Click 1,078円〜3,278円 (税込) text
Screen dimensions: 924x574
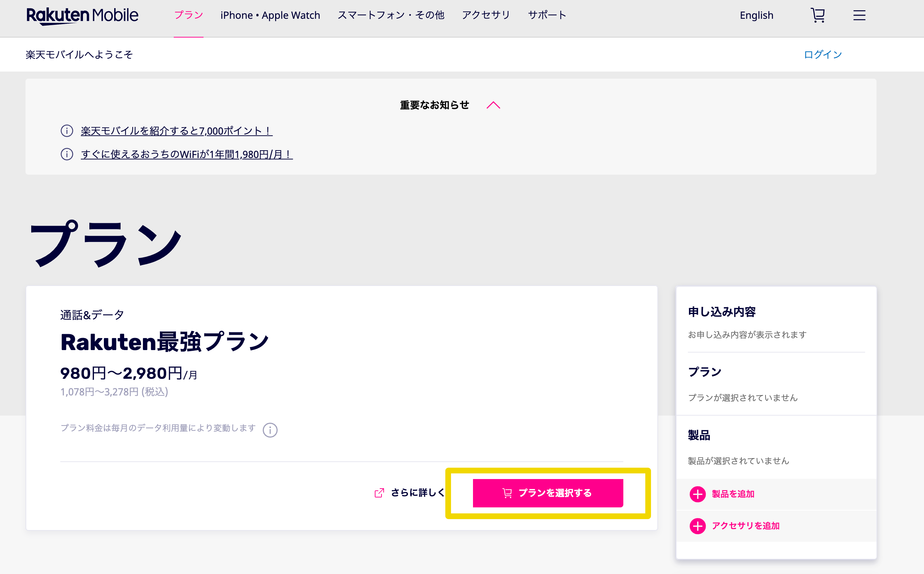(114, 392)
